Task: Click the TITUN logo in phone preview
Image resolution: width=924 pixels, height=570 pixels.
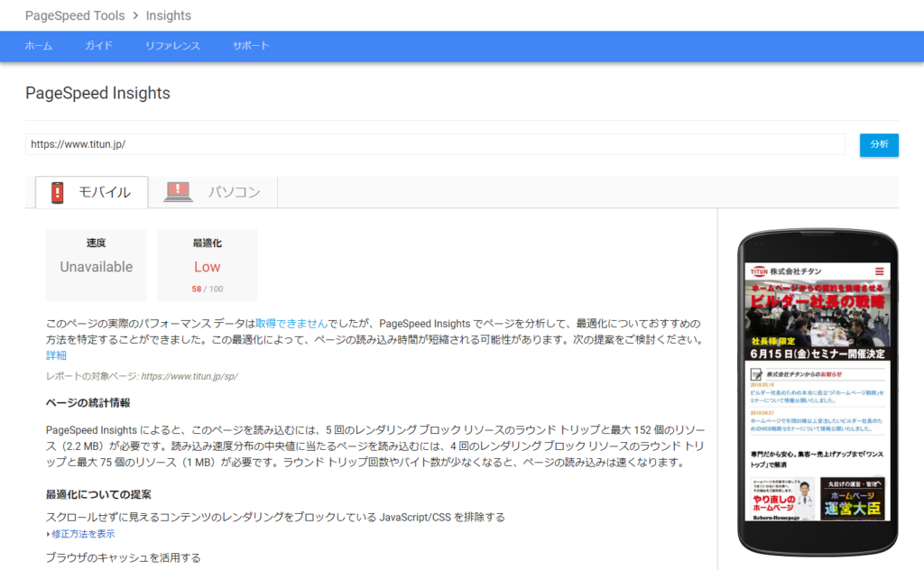Action: (758, 271)
